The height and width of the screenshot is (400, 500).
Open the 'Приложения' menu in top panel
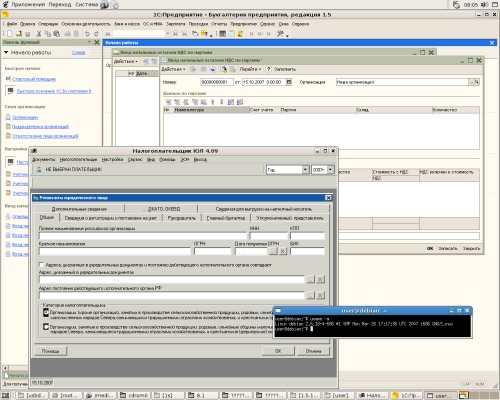pyautogui.click(x=28, y=5)
